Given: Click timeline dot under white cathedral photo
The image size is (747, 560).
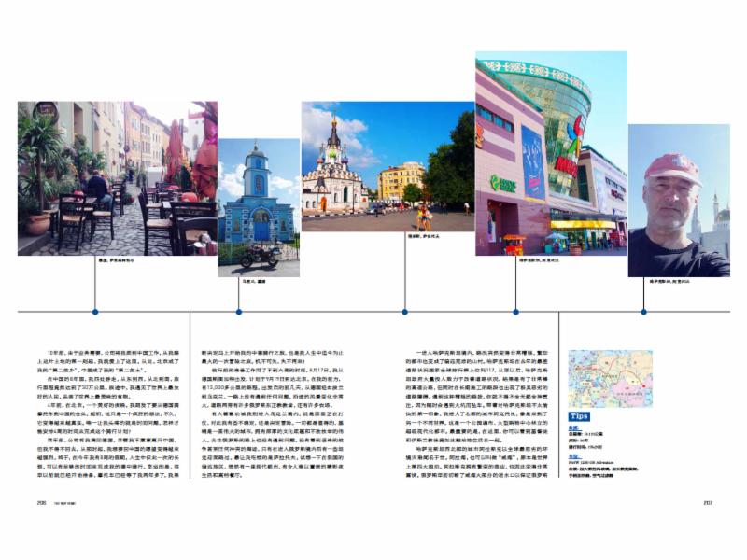Looking at the screenshot, I should (404, 312).
